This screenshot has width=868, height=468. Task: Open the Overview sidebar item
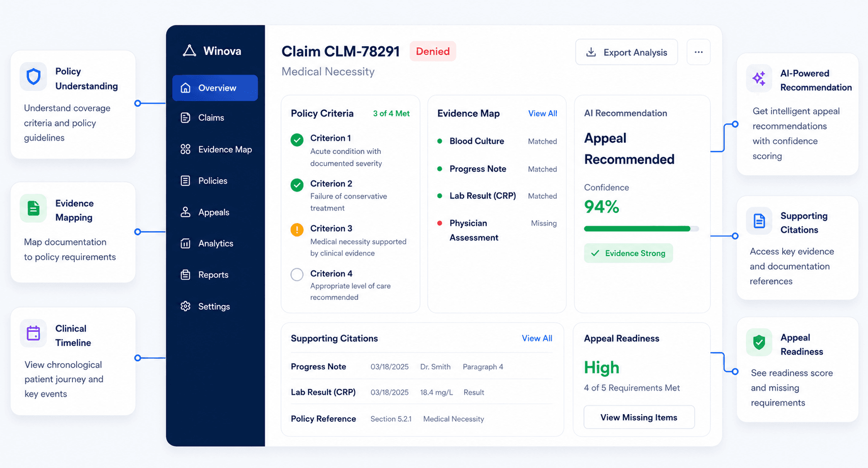(x=215, y=88)
